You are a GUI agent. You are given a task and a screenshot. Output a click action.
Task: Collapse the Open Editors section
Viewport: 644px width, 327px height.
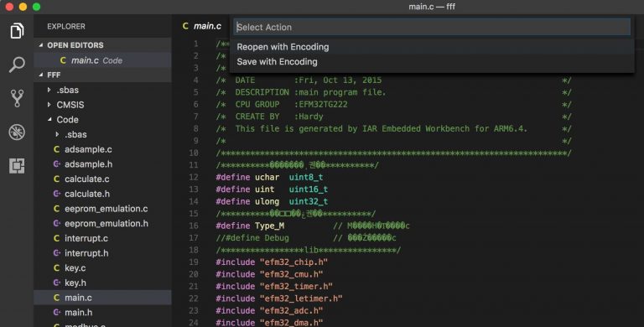40,45
